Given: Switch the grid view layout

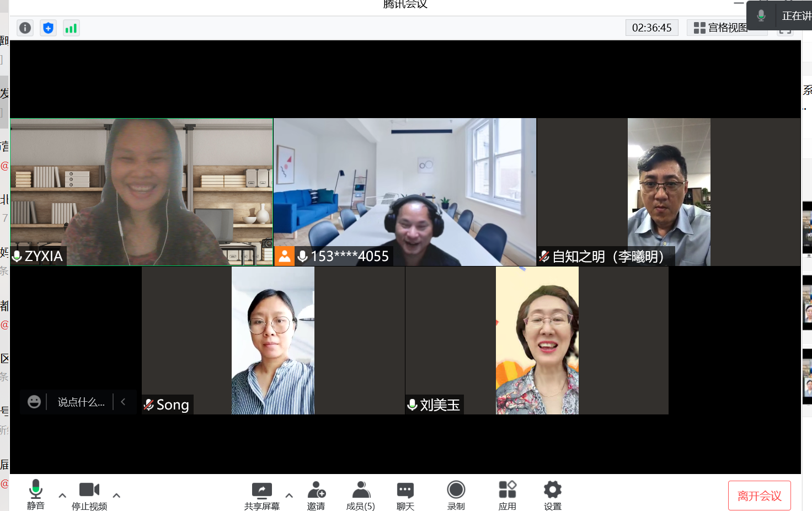Looking at the screenshot, I should pos(720,28).
